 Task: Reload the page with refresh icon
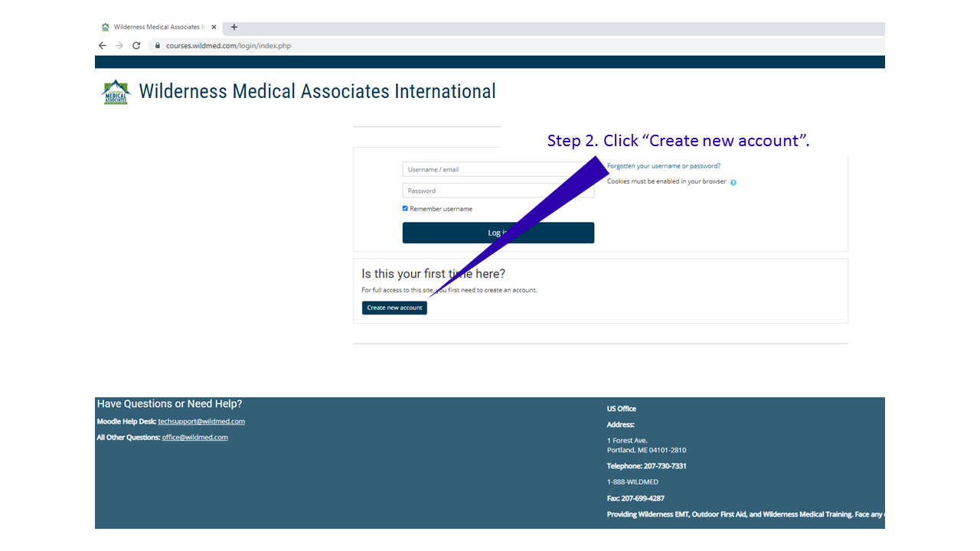[136, 46]
